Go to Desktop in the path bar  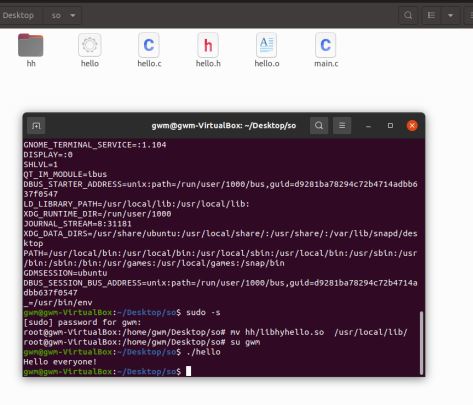(x=18, y=15)
